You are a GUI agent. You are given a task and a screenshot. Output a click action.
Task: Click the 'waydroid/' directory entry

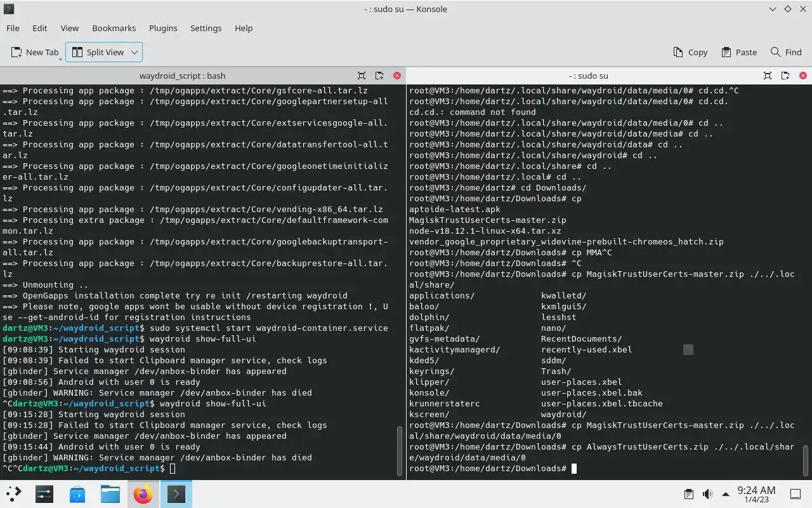pos(564,415)
